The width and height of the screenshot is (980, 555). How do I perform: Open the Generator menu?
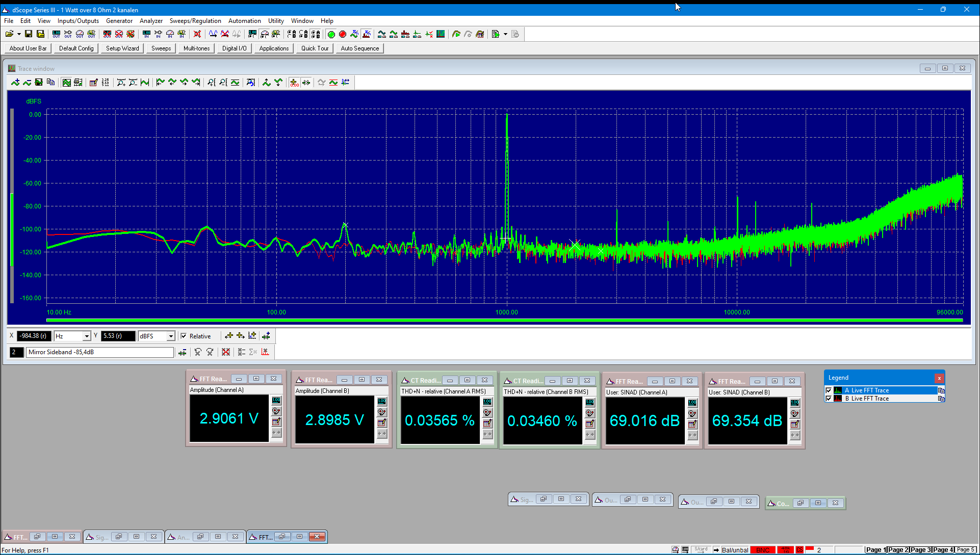119,21
